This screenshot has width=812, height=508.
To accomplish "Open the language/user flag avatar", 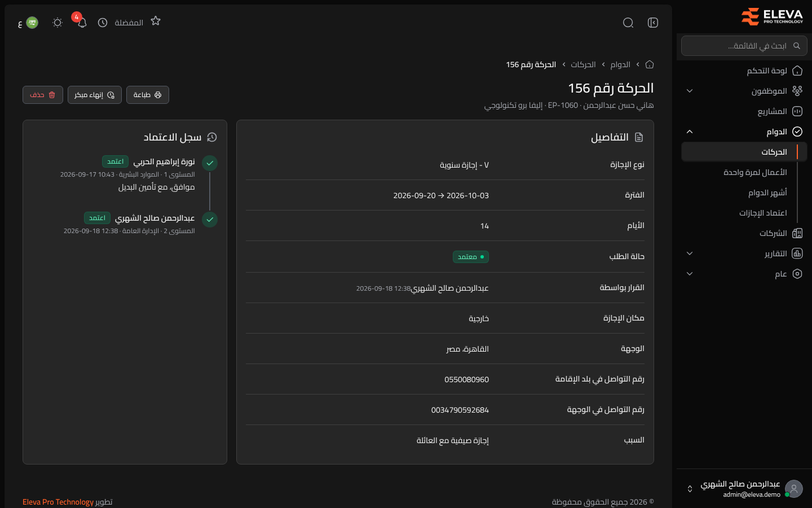I will coord(32,23).
